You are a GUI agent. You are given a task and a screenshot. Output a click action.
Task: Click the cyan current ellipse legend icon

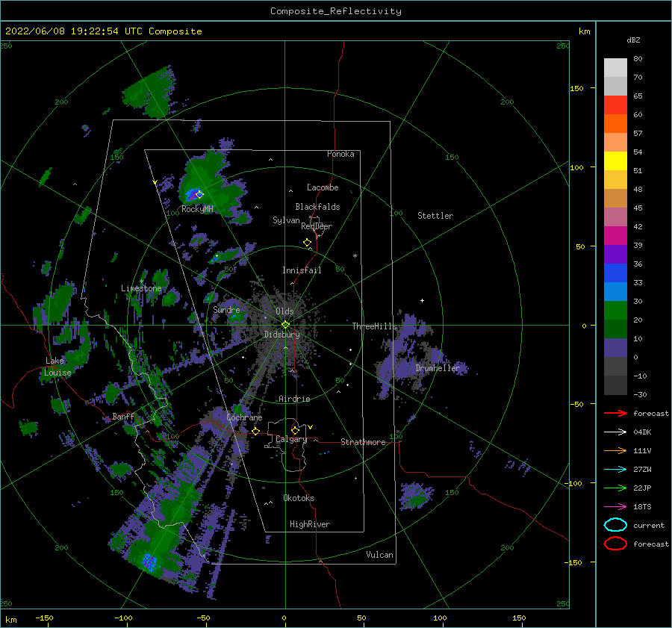pos(615,525)
